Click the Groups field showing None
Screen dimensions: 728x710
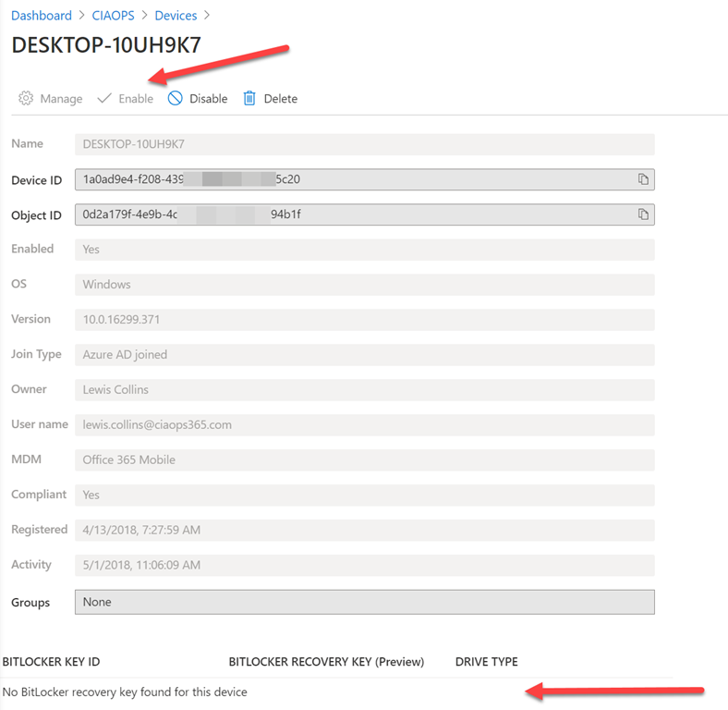[x=364, y=602]
